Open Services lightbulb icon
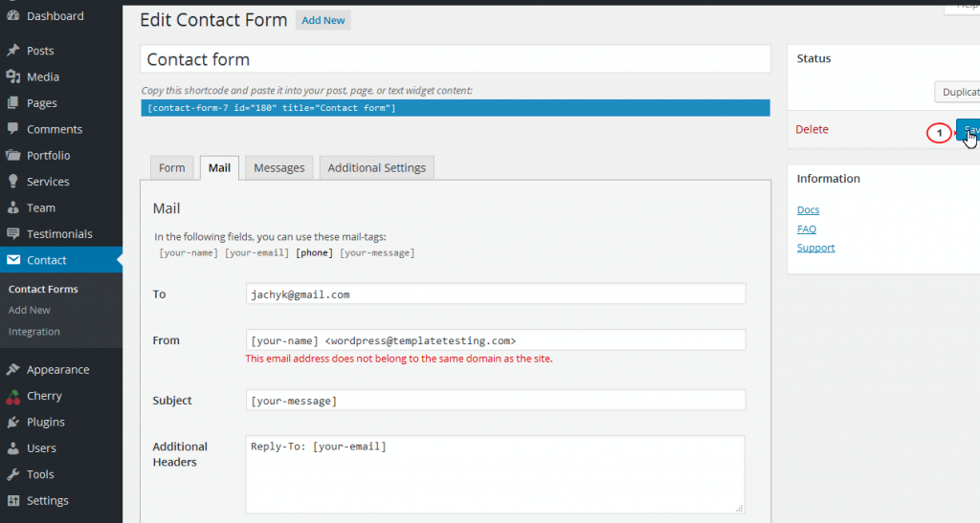 pyautogui.click(x=13, y=182)
